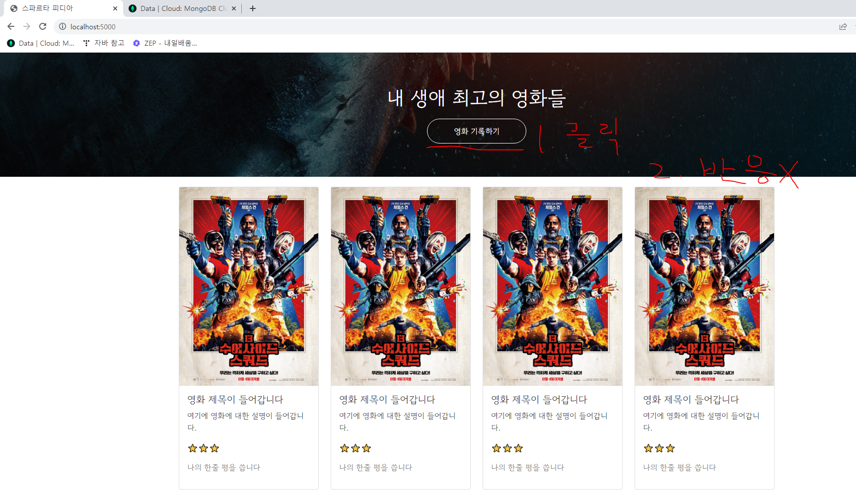Image resolution: width=856 pixels, height=504 pixels.
Task: Click the first card's 나의 한줄 평 comment
Action: pos(223,467)
